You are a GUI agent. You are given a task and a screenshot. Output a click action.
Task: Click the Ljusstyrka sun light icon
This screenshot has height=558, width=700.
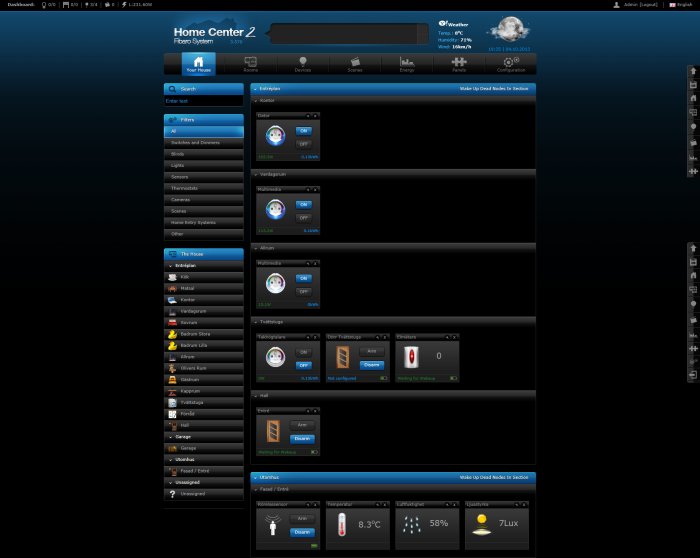481,525
